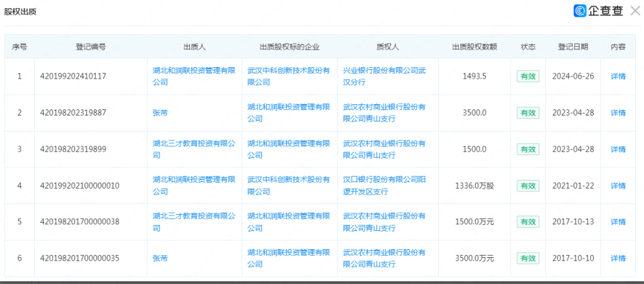Click the 企查查 logo icon
The width and height of the screenshot is (644, 284).
pyautogui.click(x=580, y=11)
